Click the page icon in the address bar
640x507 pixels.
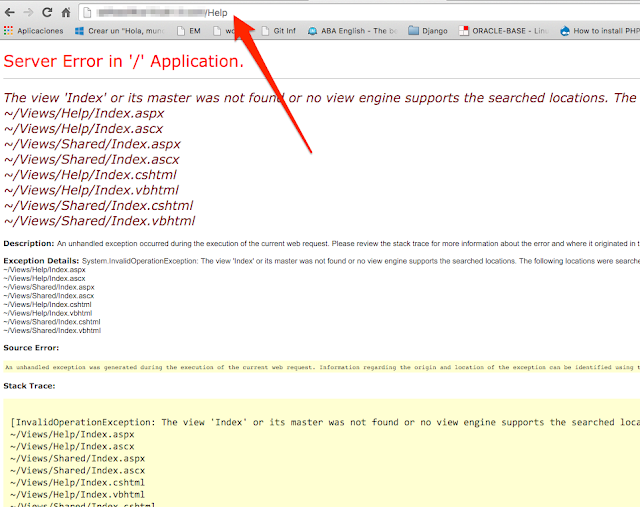point(87,13)
